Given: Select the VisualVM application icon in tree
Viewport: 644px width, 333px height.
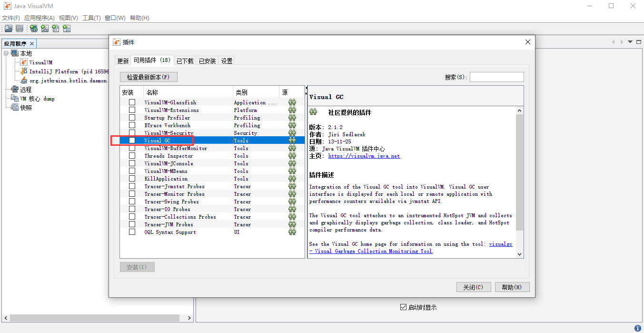Looking at the screenshot, I should pos(24,62).
